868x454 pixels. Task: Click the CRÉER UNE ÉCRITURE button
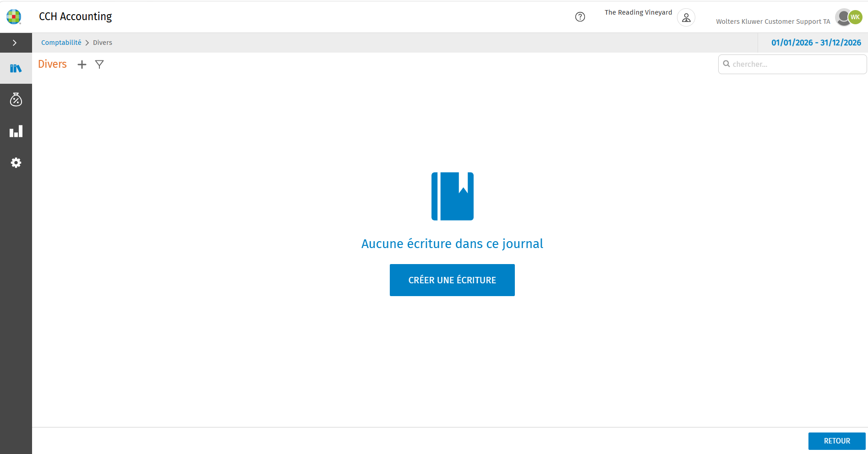[452, 280]
